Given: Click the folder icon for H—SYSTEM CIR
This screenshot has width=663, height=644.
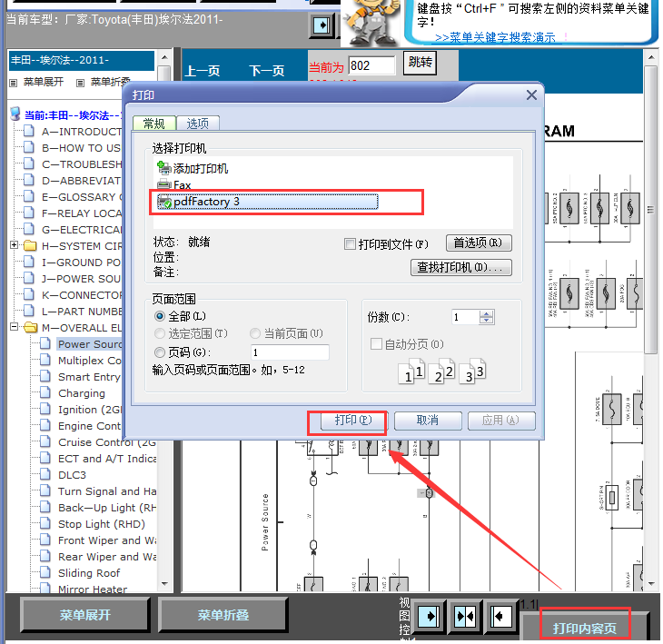Looking at the screenshot, I should point(30,245).
